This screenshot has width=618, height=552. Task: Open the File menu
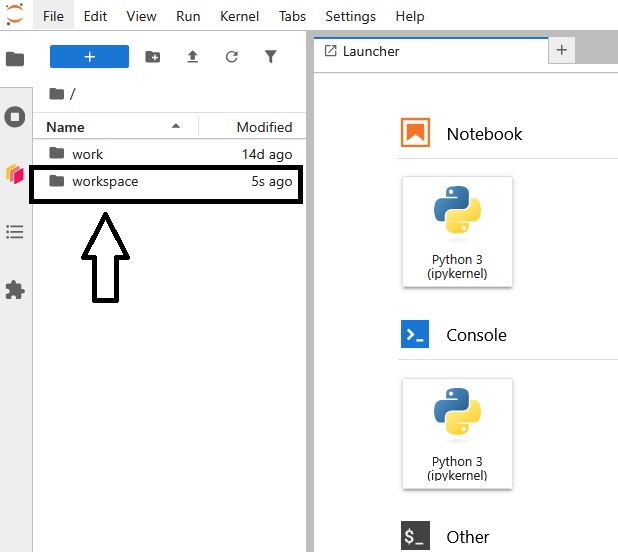coord(53,16)
